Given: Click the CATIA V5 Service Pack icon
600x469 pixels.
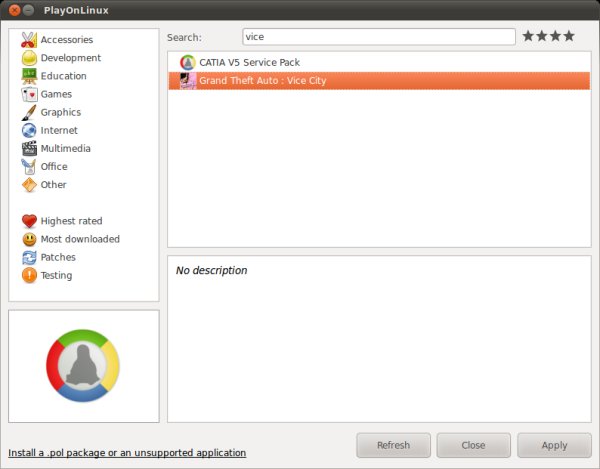Looking at the screenshot, I should [188, 62].
